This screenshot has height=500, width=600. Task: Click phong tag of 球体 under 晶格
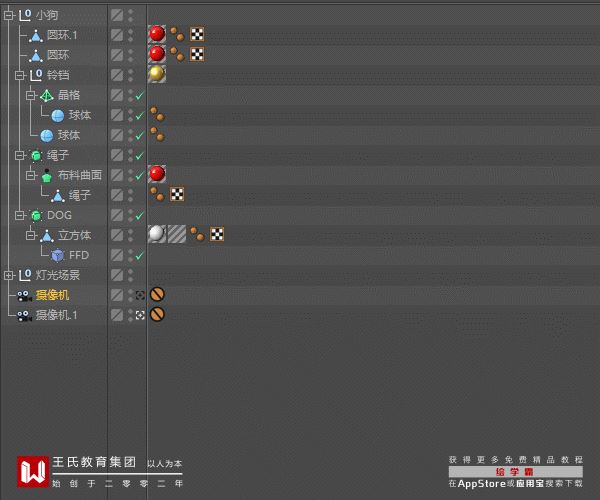tap(157, 114)
